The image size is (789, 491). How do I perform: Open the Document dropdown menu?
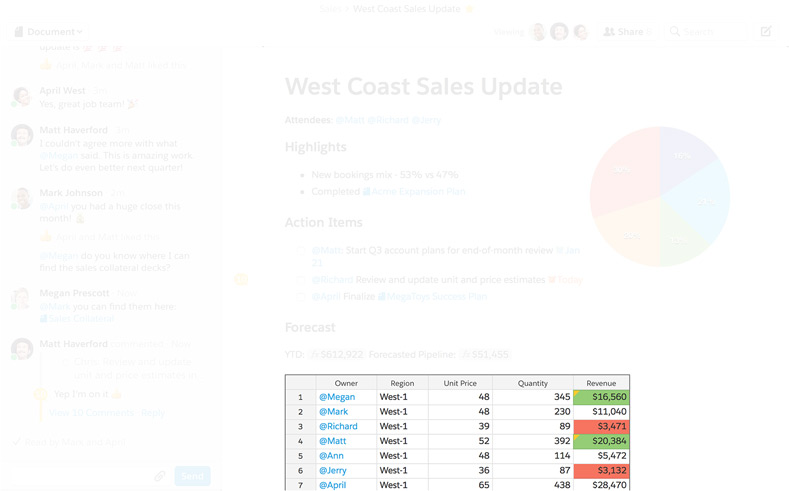(x=48, y=32)
